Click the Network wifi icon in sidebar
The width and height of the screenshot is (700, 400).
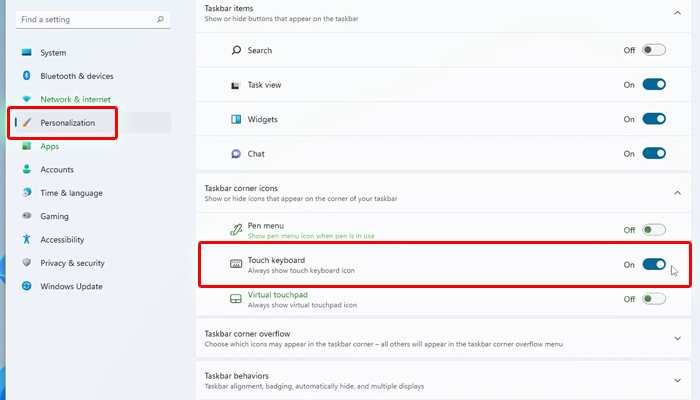tap(27, 99)
